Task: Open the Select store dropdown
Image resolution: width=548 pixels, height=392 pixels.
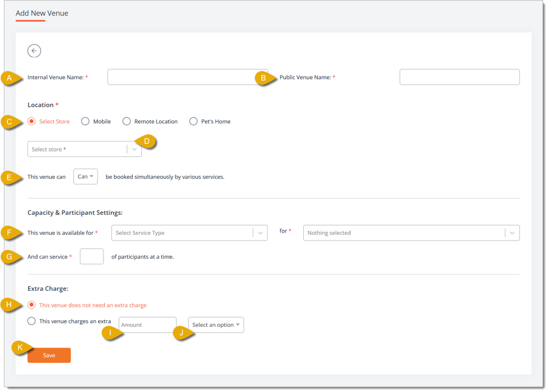Action: [x=85, y=149]
